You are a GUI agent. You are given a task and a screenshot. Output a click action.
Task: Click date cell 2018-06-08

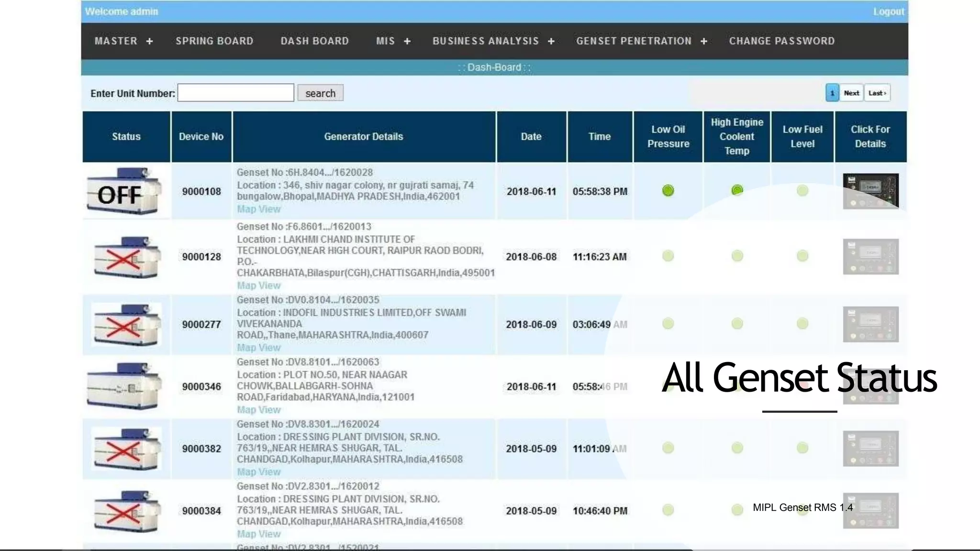tap(531, 257)
